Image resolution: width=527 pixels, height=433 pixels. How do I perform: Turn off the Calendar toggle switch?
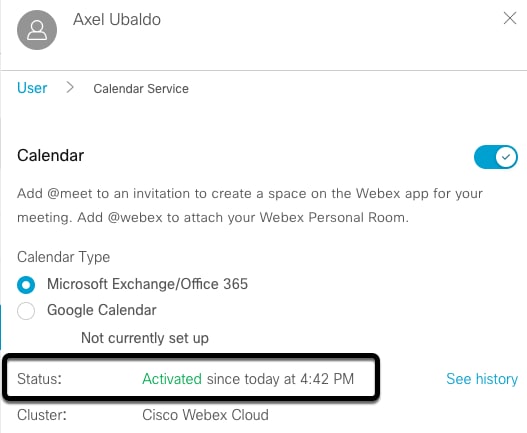495,157
